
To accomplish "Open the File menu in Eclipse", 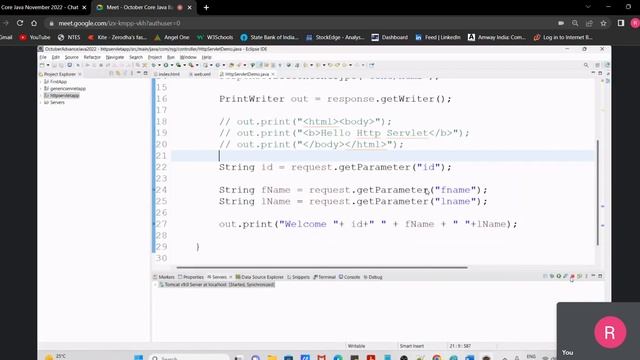I will click(x=43, y=58).
